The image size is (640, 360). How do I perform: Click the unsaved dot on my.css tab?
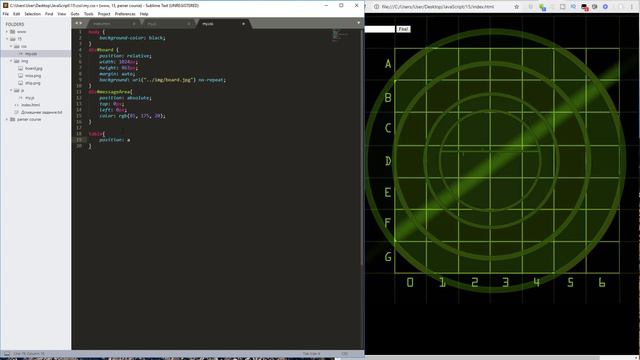(x=243, y=24)
